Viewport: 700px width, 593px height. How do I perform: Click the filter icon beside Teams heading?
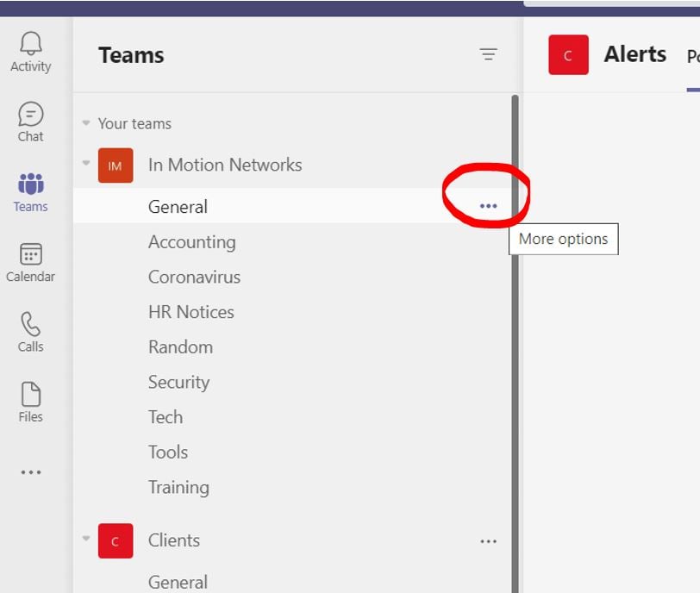click(489, 54)
